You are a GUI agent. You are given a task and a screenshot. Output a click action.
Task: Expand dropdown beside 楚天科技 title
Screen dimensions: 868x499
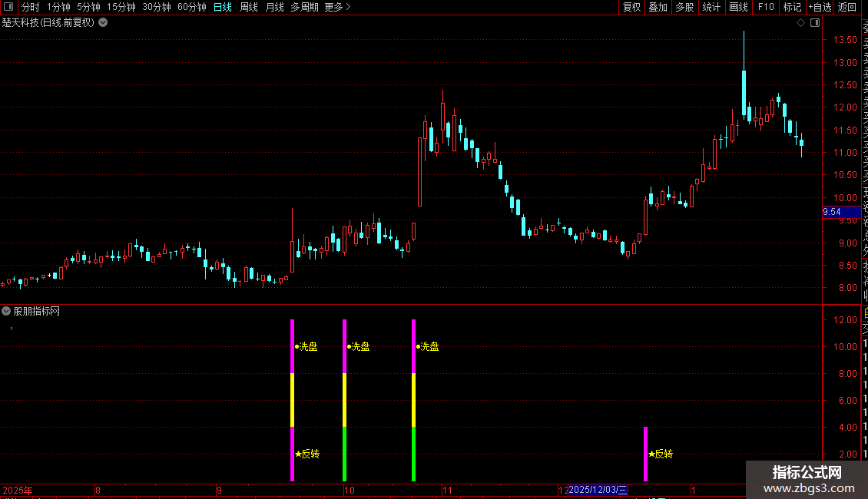tap(103, 23)
